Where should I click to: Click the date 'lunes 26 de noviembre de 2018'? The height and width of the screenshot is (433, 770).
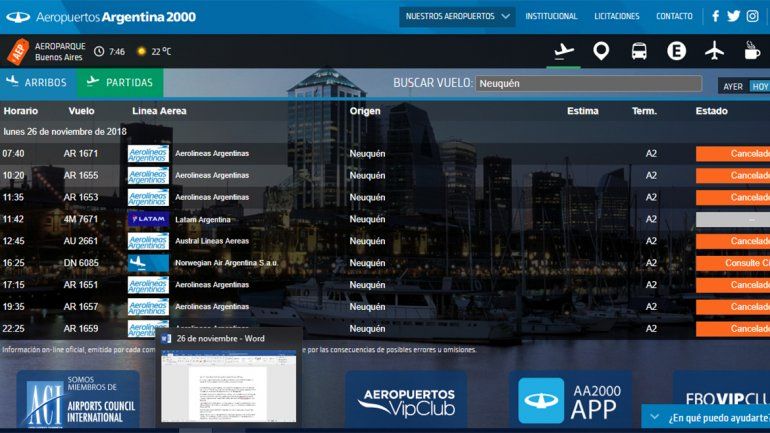click(x=65, y=132)
